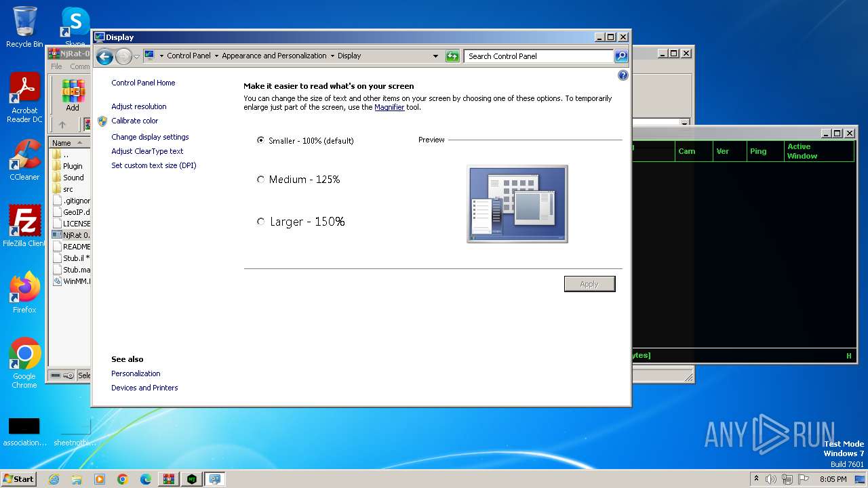The image size is (868, 488).
Task: Launch Microsoft Edge from the taskbar
Action: (x=146, y=479)
